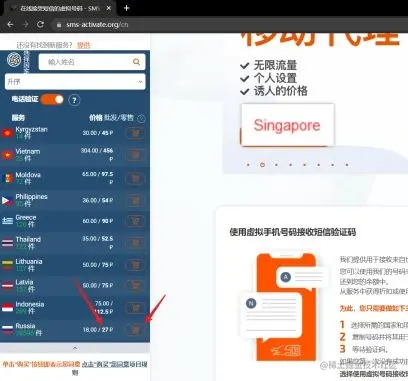The image size is (408, 381).
Task: Select the Latvia country name
Action: click(24, 282)
